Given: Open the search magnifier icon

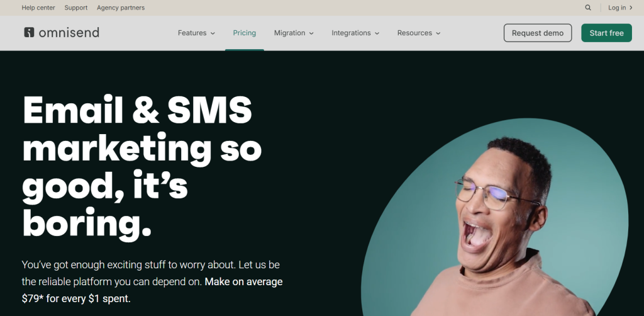Looking at the screenshot, I should click(x=588, y=8).
